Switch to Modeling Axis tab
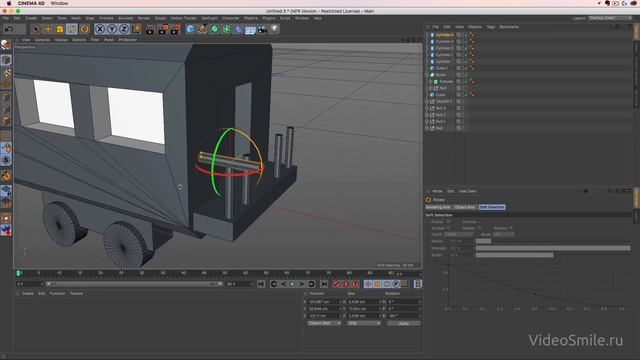Image resolution: width=640 pixels, height=360 pixels. (438, 207)
